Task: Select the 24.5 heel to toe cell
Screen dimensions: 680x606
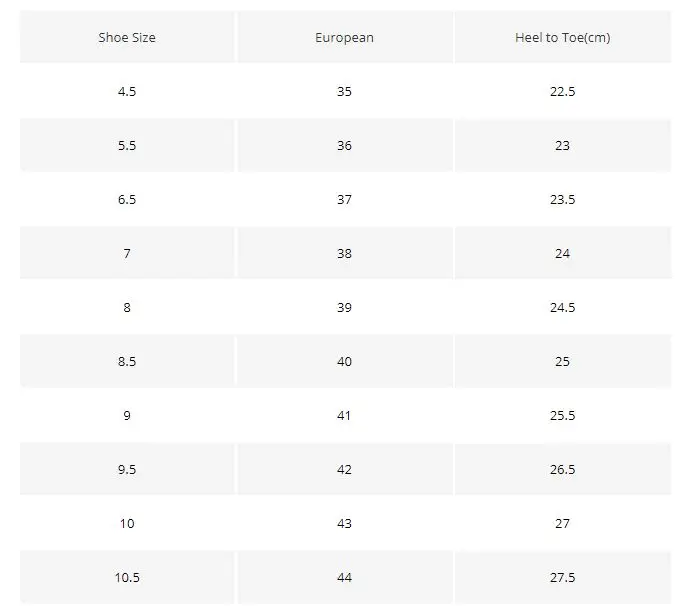Action: click(x=562, y=307)
